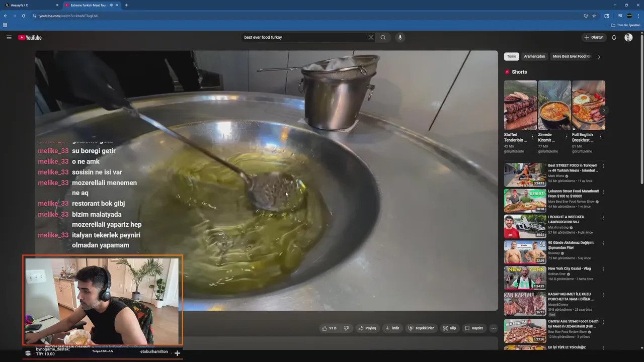Save the video with Kaydet
The image size is (644, 362).
(x=474, y=328)
